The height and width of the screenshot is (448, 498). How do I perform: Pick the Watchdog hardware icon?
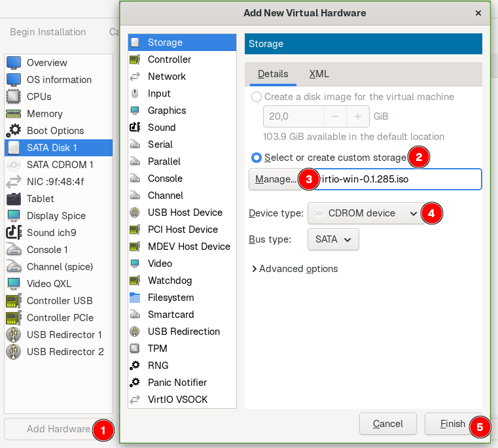click(x=135, y=281)
